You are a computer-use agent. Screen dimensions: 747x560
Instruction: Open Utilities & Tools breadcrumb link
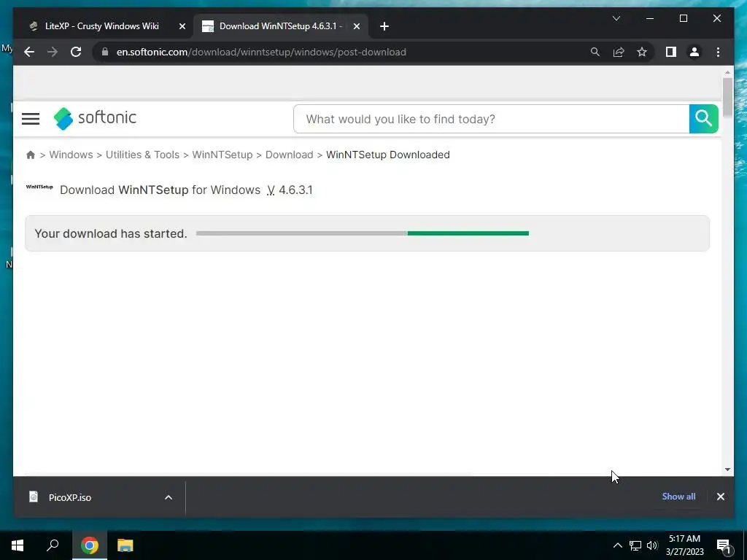[x=142, y=155]
